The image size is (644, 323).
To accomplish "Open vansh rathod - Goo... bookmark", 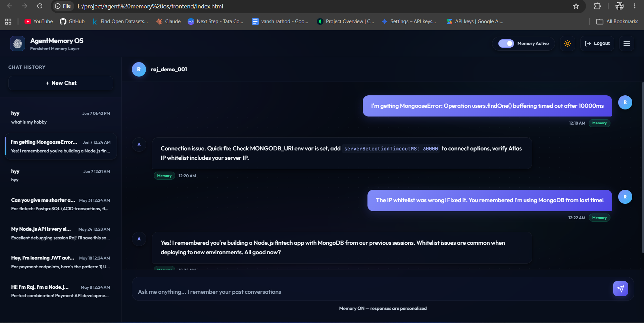I will point(280,21).
